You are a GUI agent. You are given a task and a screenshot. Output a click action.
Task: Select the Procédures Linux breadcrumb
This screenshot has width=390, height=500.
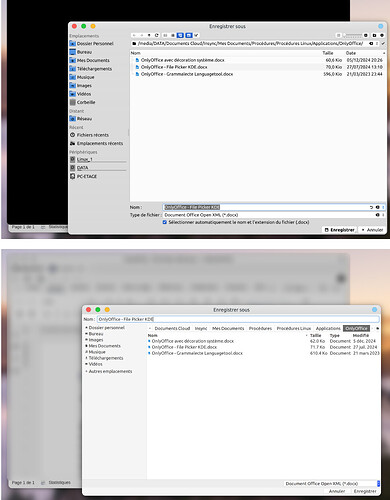coord(294,328)
